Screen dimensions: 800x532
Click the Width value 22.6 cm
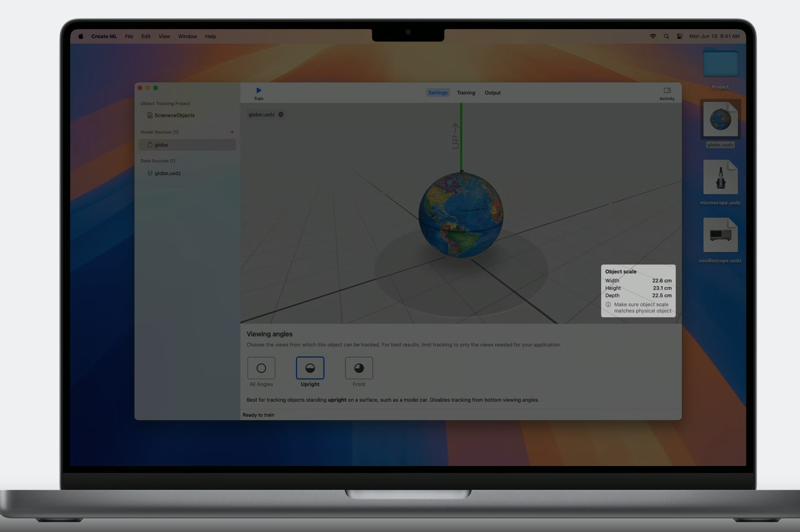pyautogui.click(x=662, y=281)
